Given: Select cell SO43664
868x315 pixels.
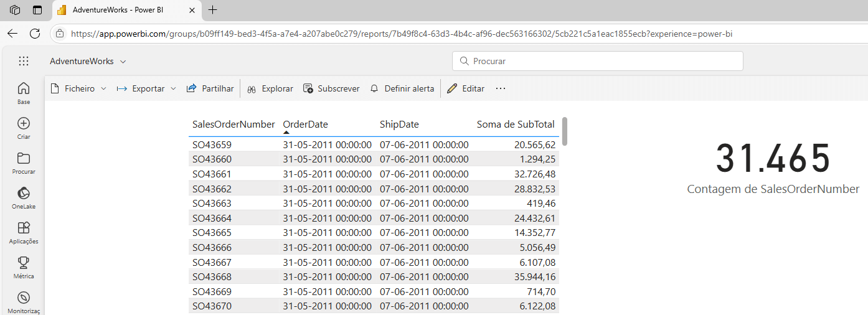Looking at the screenshot, I should point(212,218).
